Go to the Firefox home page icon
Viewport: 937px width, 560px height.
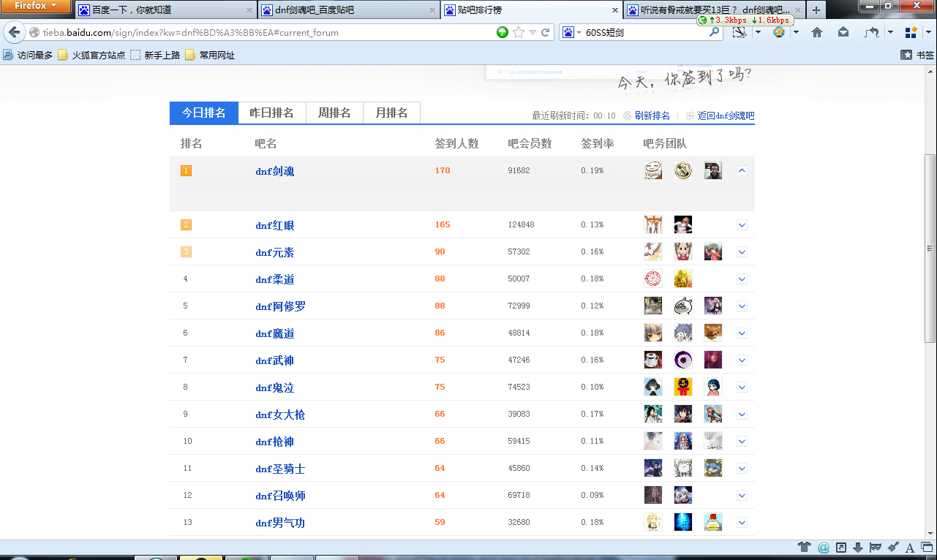(817, 32)
